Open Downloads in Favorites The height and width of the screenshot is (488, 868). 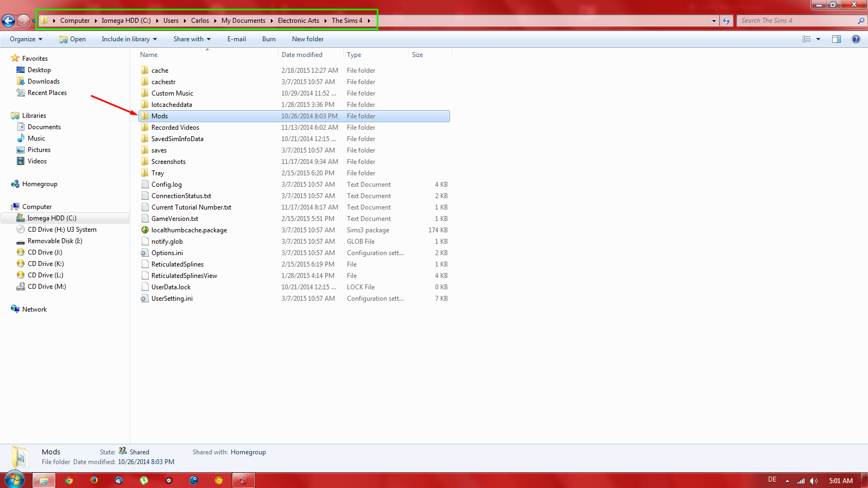[43, 81]
